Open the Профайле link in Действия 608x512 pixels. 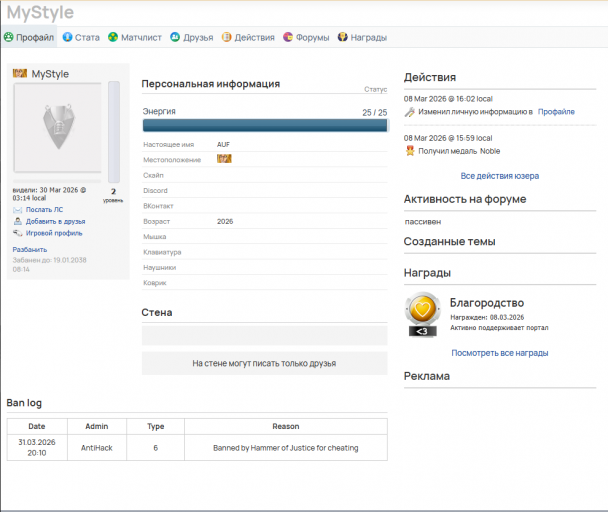pyautogui.click(x=556, y=112)
